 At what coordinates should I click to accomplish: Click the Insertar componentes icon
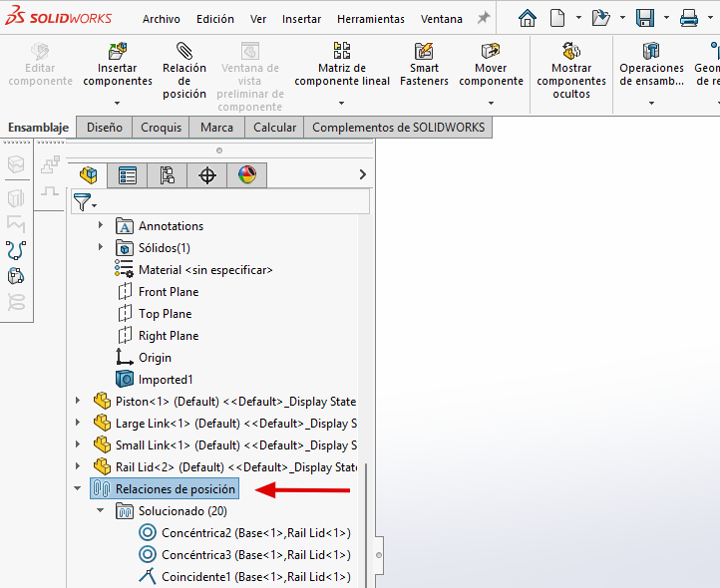click(x=118, y=51)
